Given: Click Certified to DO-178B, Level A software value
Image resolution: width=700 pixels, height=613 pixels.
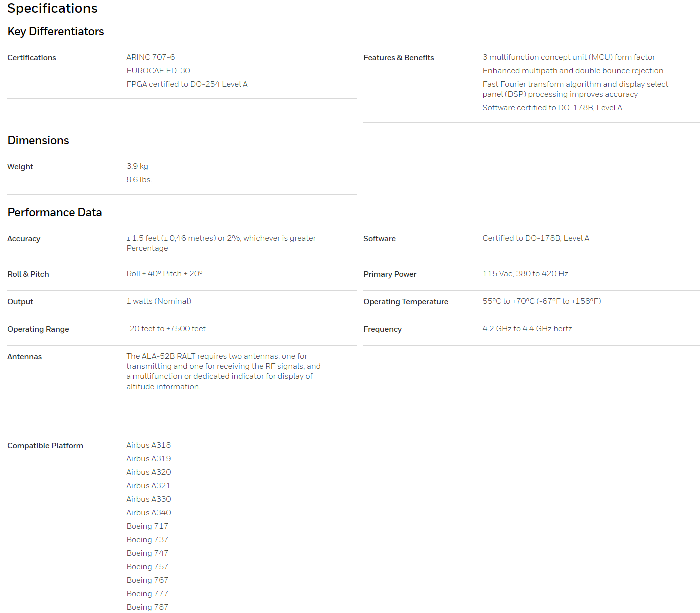Looking at the screenshot, I should click(x=536, y=238).
